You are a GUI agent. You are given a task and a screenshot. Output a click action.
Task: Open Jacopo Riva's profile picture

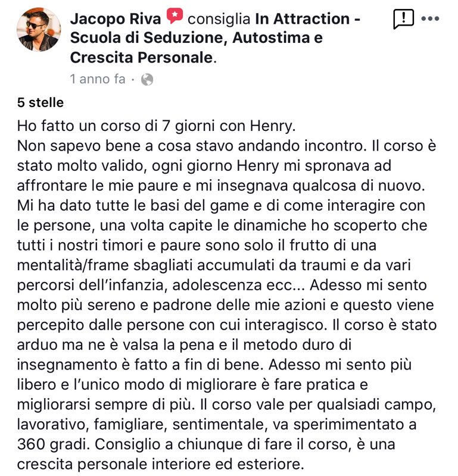click(x=39, y=29)
